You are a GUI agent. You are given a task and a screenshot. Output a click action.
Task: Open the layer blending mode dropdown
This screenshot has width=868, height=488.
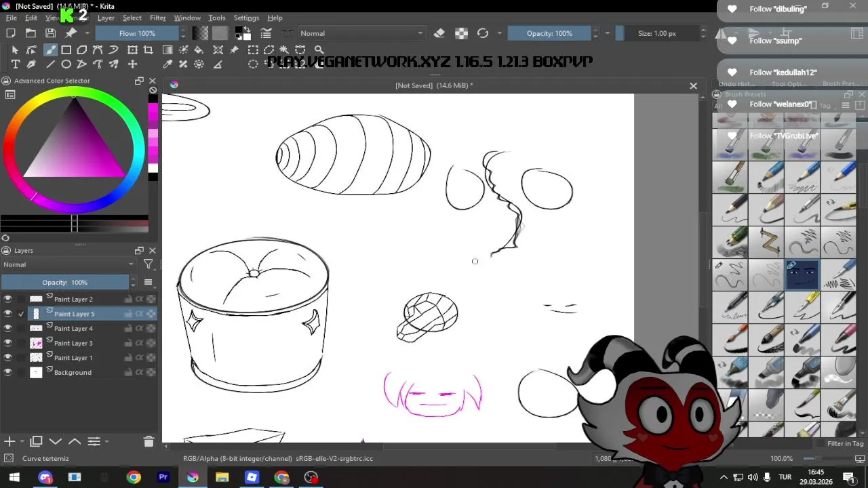click(68, 264)
